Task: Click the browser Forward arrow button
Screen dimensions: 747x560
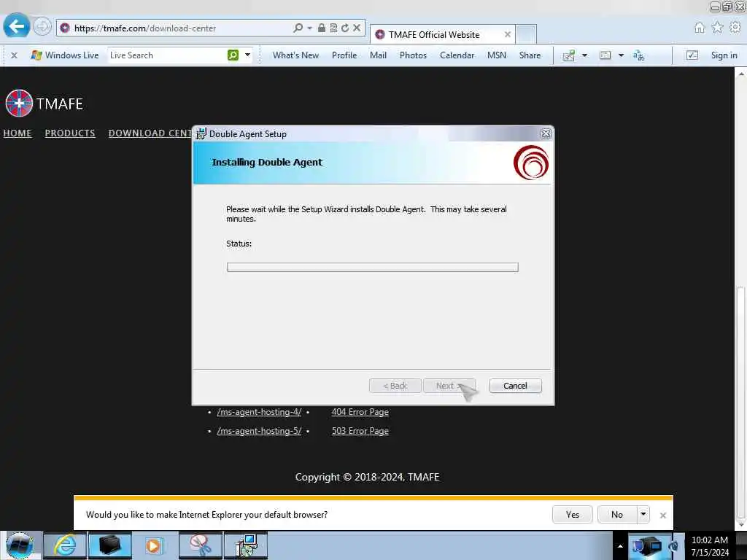Action: pyautogui.click(x=42, y=27)
